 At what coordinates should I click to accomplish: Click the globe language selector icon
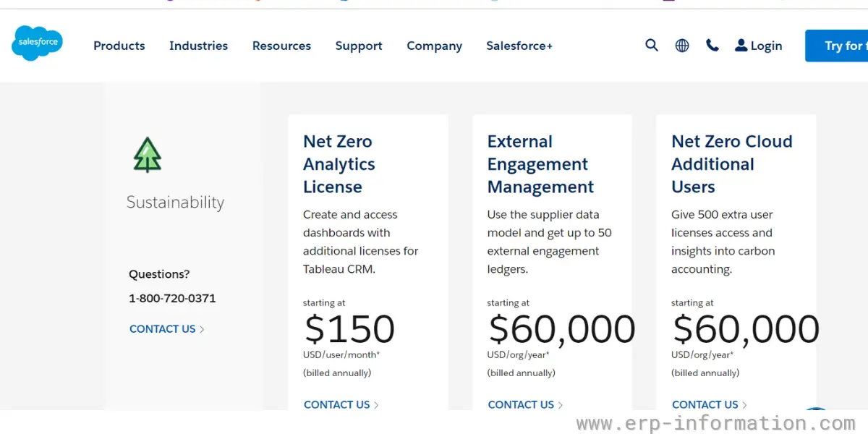tap(682, 46)
